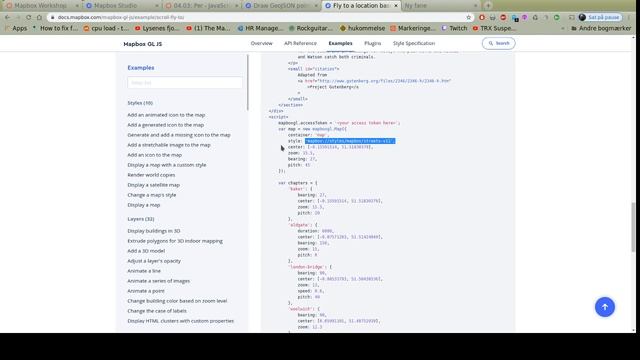This screenshot has width=640, height=360.
Task: Open the 'HR Manage...' bookmark
Action: coord(260,28)
